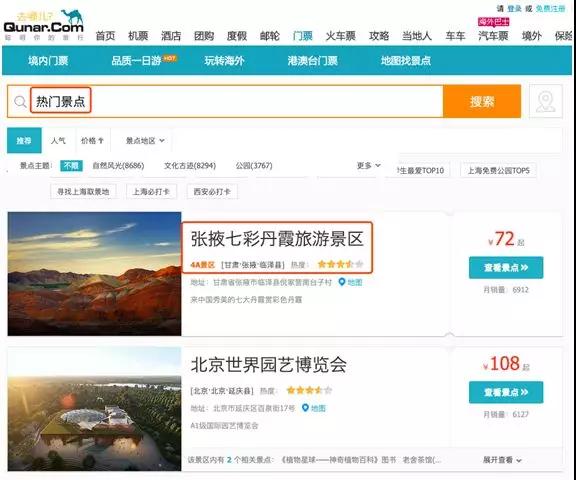Click the 海外巴士 badge above 汽车票
Viewport: 576px width, 480px height.
[493, 22]
